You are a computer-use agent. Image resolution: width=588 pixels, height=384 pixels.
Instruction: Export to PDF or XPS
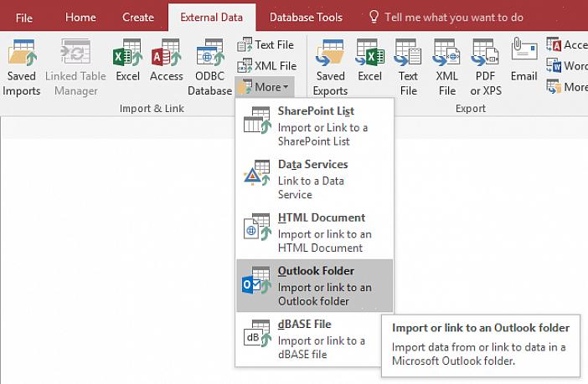(x=486, y=67)
